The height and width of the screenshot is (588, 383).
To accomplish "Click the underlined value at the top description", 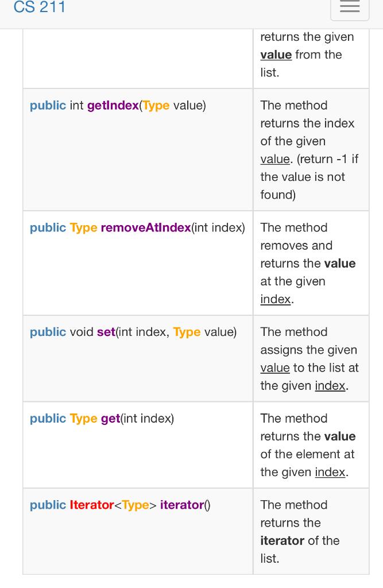I will pyautogui.click(x=276, y=54).
